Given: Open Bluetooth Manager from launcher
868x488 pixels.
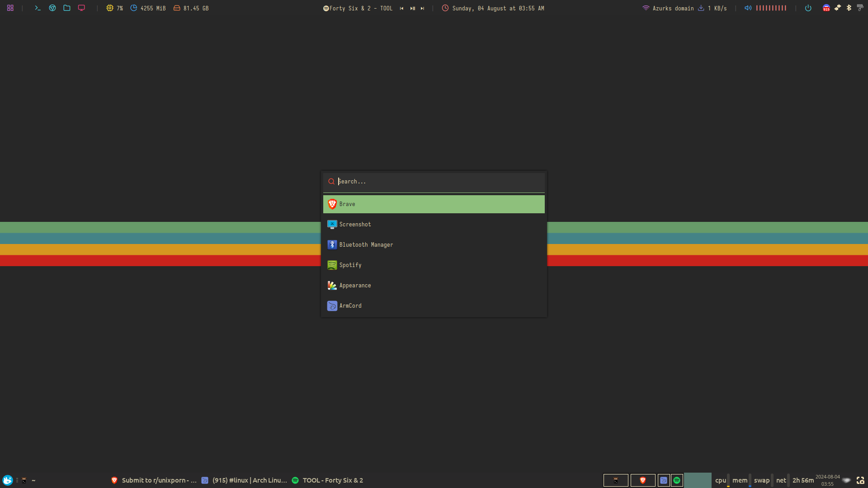Looking at the screenshot, I should coord(434,245).
